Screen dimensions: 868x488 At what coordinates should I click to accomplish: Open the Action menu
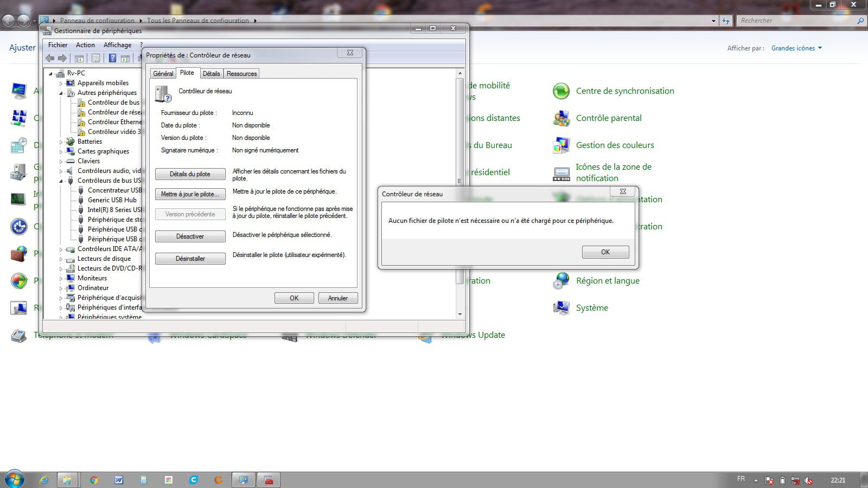pyautogui.click(x=85, y=45)
